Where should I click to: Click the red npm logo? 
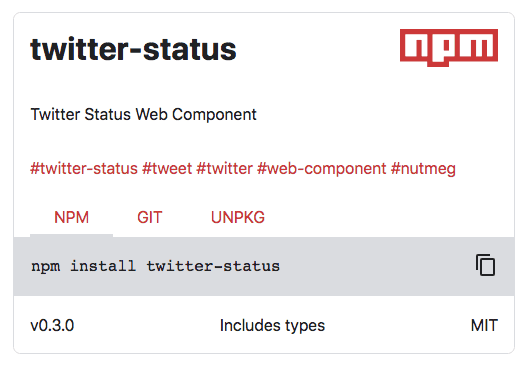(449, 48)
